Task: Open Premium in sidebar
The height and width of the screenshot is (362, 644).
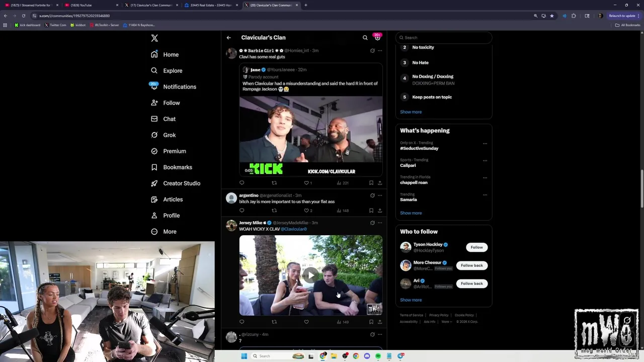Action: tap(169, 151)
